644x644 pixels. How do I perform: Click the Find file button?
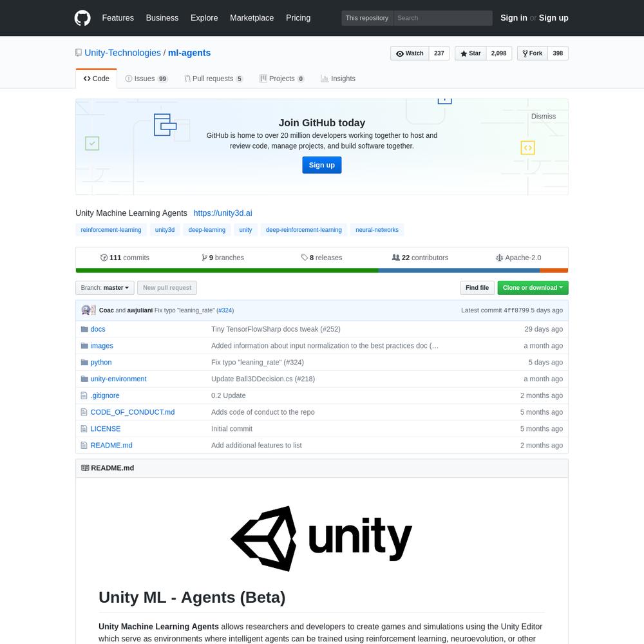pos(477,288)
